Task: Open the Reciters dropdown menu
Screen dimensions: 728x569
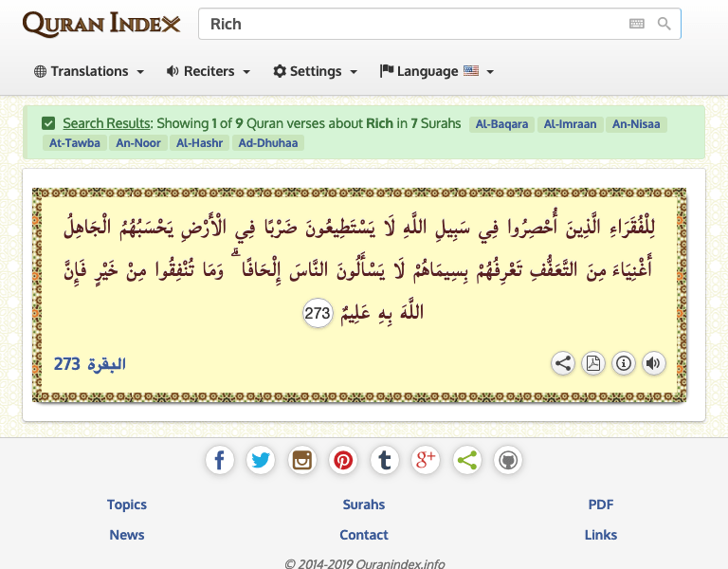Action: 209,71
